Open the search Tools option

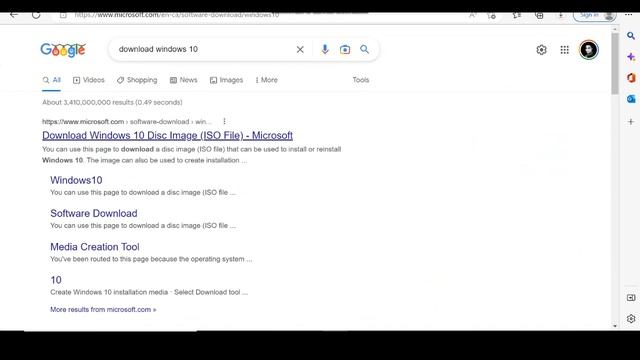click(361, 80)
